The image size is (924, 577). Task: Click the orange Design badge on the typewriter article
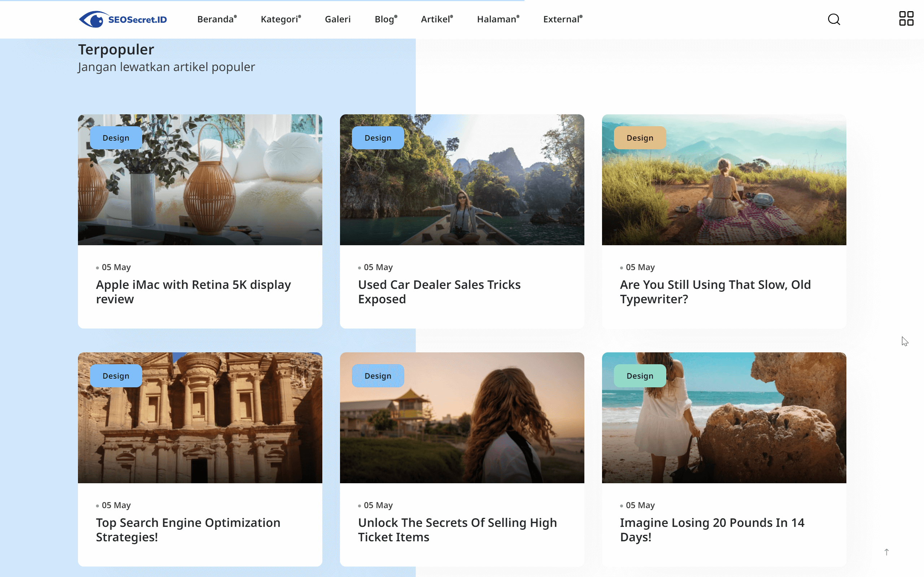[640, 138]
